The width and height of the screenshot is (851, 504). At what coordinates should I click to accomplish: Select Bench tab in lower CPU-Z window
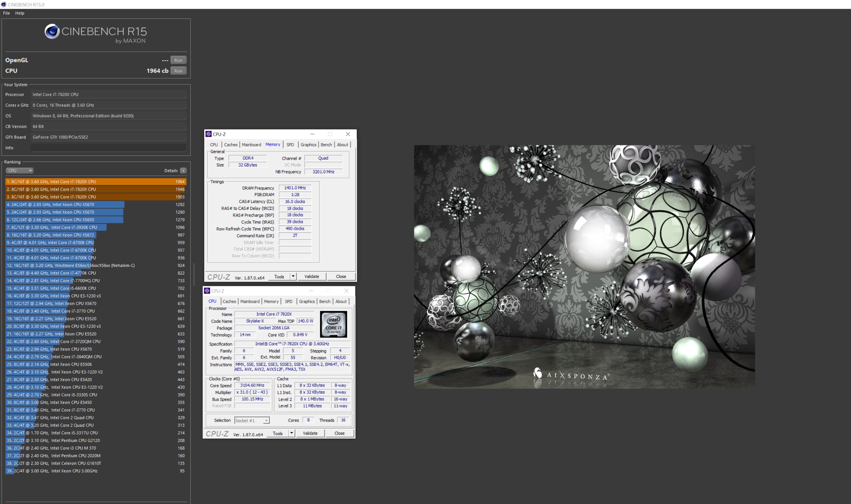(x=325, y=301)
